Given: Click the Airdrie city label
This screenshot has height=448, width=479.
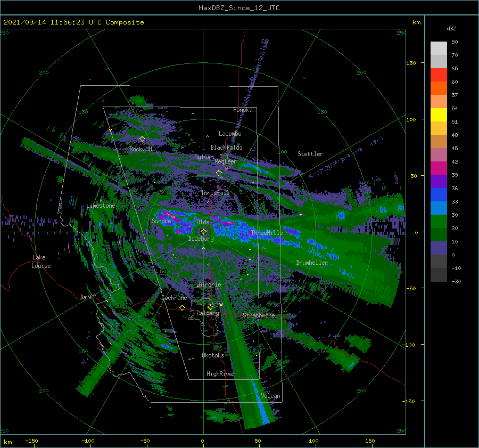Looking at the screenshot, I should pos(210,284).
